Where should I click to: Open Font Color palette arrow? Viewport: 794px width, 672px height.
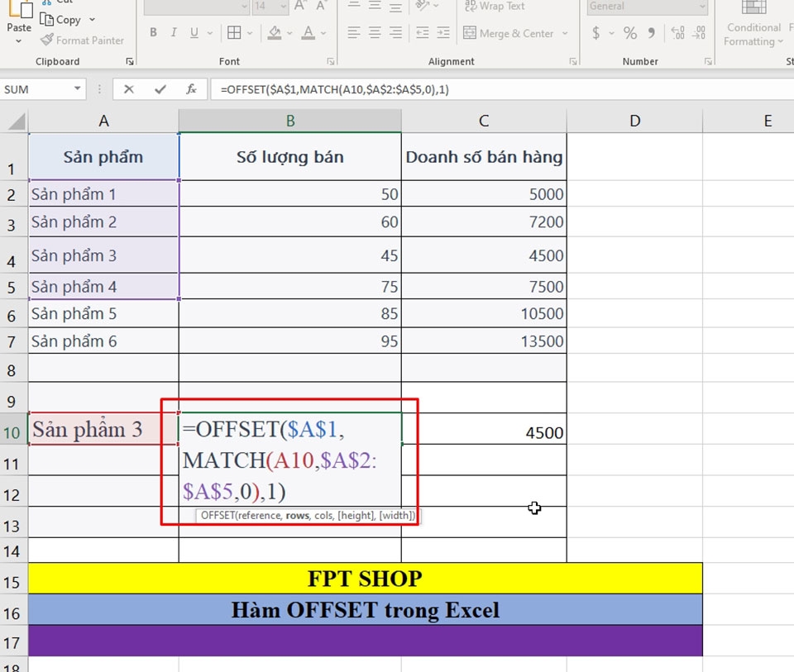point(323,33)
